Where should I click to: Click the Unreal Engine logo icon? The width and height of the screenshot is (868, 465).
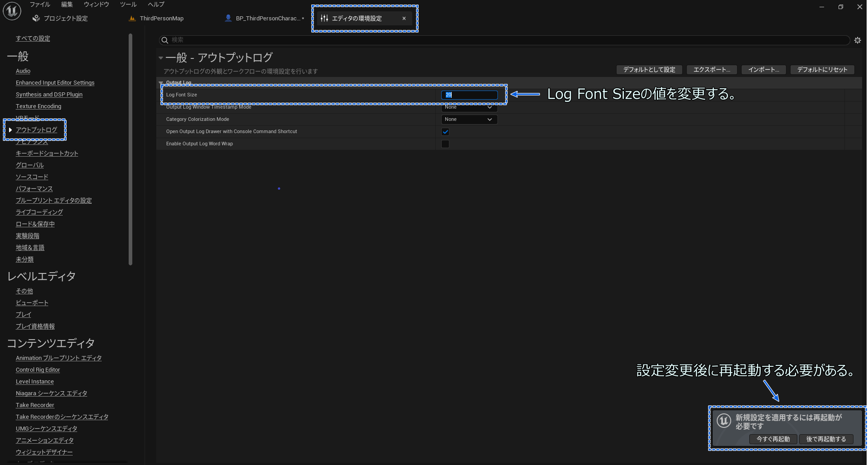[12, 11]
